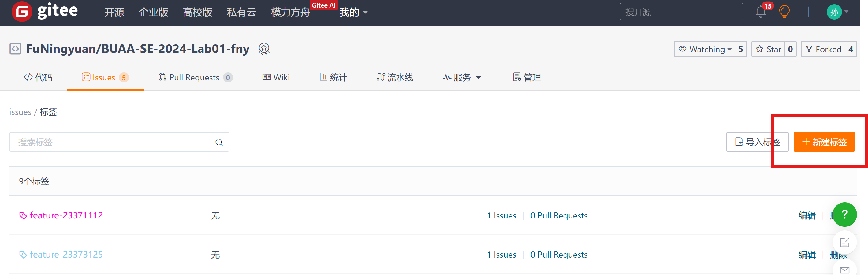Click the feature-23371112 tag icon
The width and height of the screenshot is (868, 275).
point(23,216)
